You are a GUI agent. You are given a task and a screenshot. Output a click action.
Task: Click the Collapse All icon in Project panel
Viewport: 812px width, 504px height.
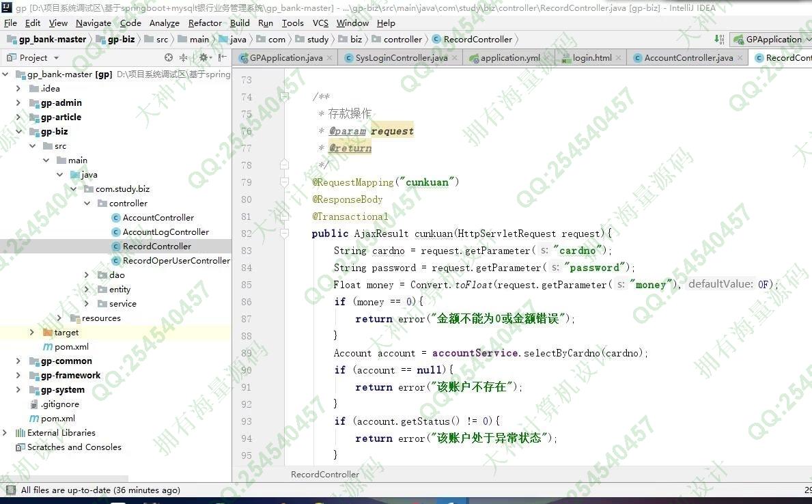point(183,57)
